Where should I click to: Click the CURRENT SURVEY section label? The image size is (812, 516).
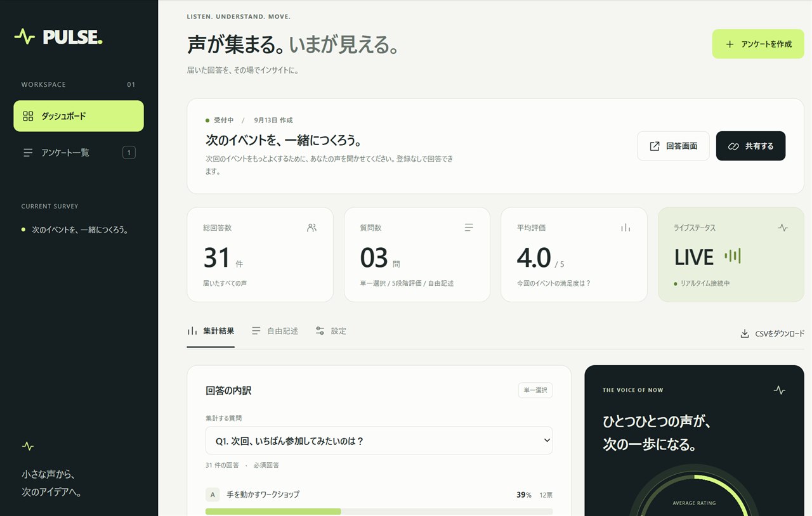point(50,207)
